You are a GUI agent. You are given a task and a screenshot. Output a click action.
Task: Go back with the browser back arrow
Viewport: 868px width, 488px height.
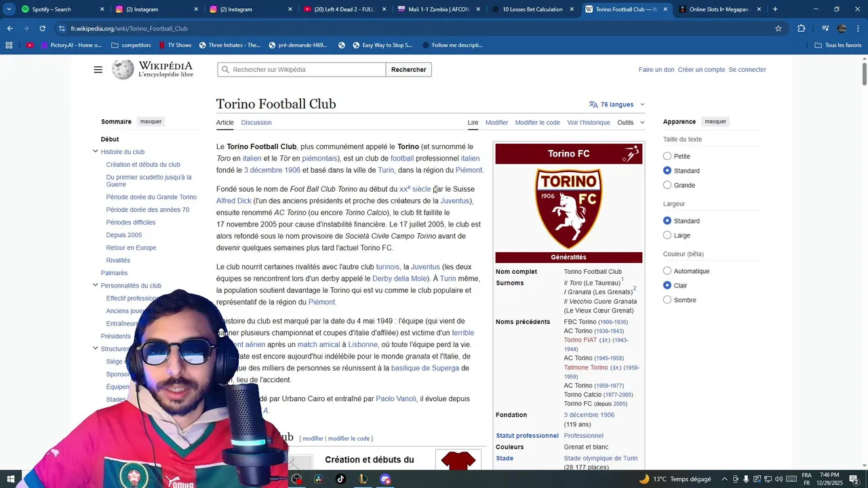pyautogui.click(x=9, y=28)
